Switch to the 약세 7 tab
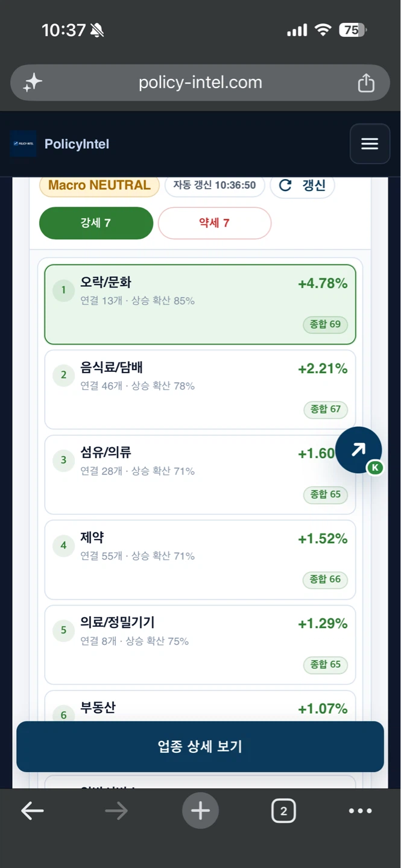 [x=215, y=223]
